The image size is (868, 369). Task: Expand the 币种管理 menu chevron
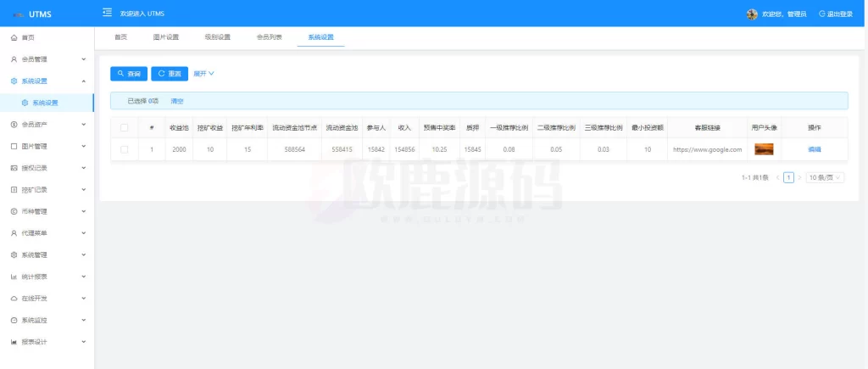(84, 212)
